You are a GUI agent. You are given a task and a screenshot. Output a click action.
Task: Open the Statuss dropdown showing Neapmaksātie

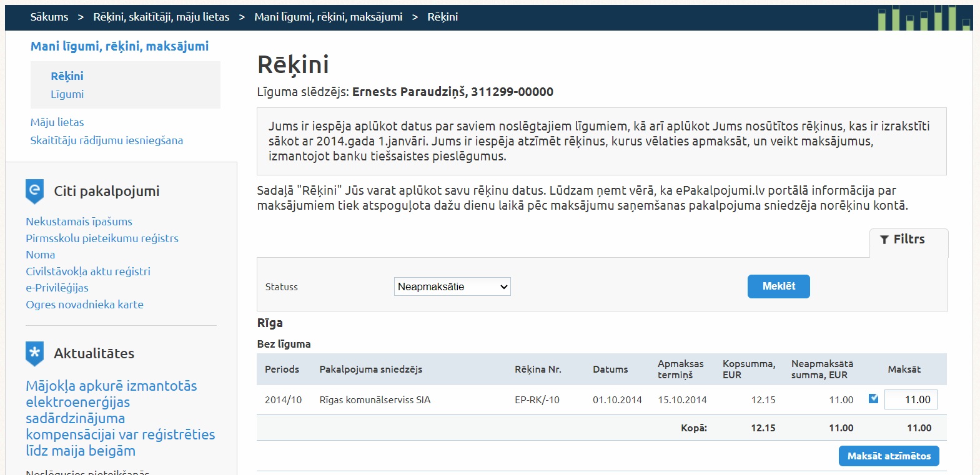coord(452,286)
